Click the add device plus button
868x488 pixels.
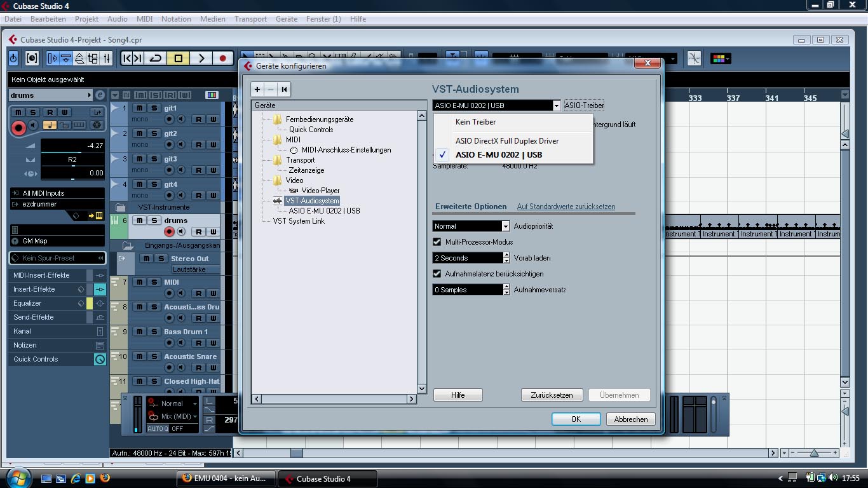click(x=257, y=90)
